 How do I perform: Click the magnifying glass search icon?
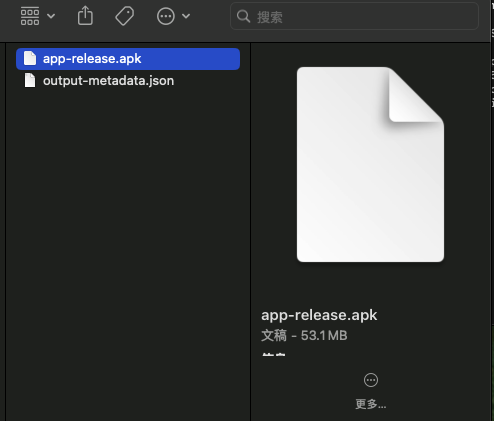click(x=243, y=16)
